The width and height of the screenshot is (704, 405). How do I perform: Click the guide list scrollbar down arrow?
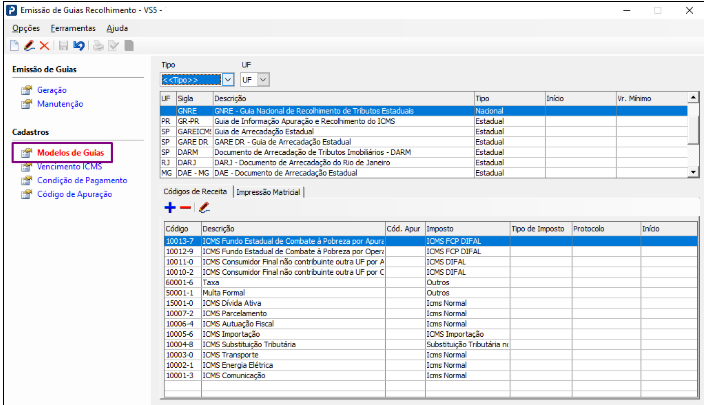pos(693,172)
